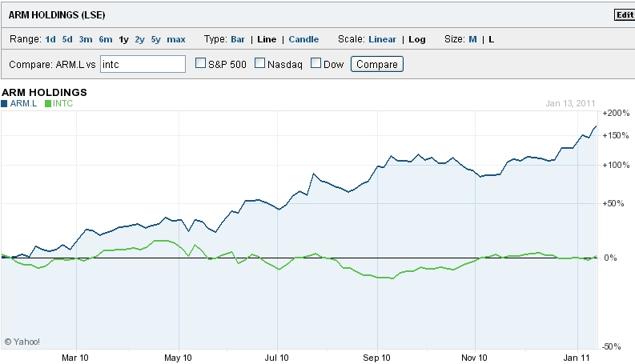Click the Compare button

pyautogui.click(x=377, y=64)
